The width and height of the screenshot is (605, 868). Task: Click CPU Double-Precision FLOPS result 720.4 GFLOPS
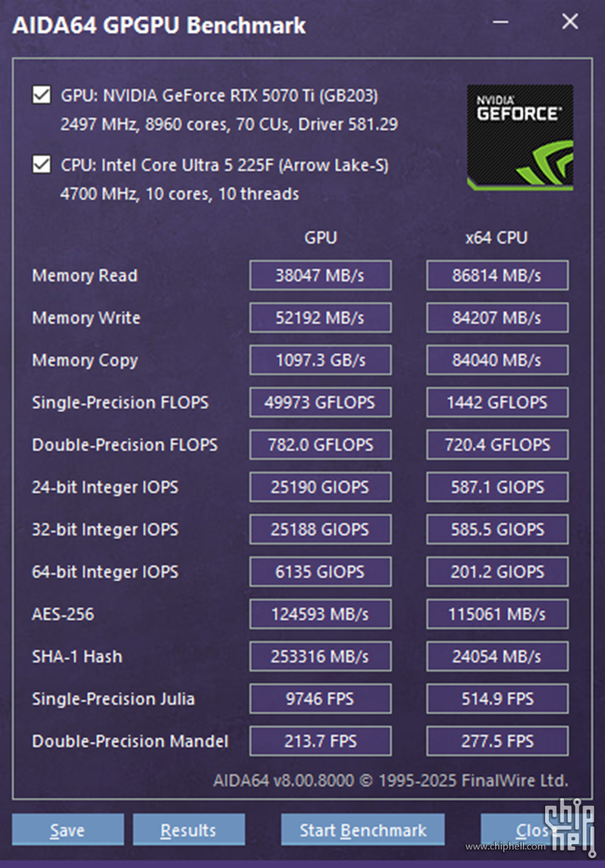(x=497, y=444)
